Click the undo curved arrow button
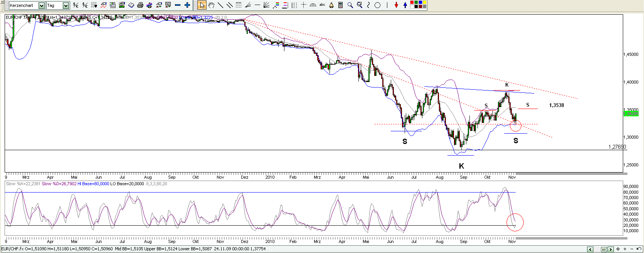 639,249
